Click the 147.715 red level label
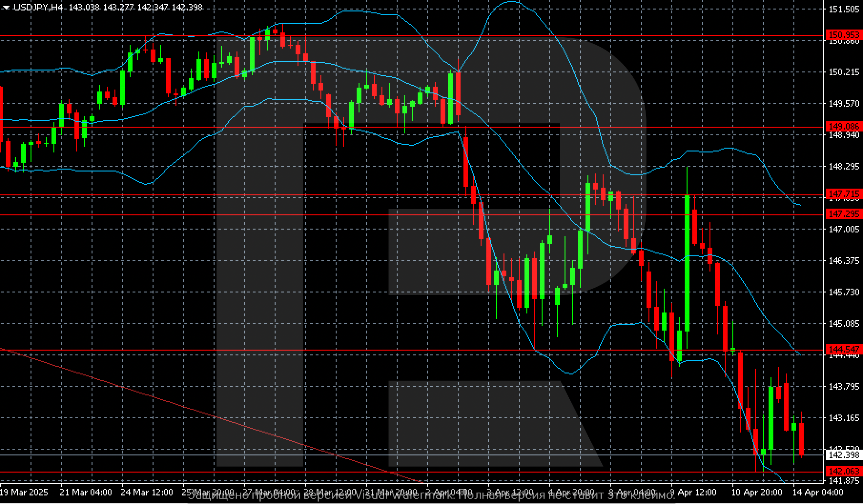Screen dimensions: 863x504 click(844, 194)
